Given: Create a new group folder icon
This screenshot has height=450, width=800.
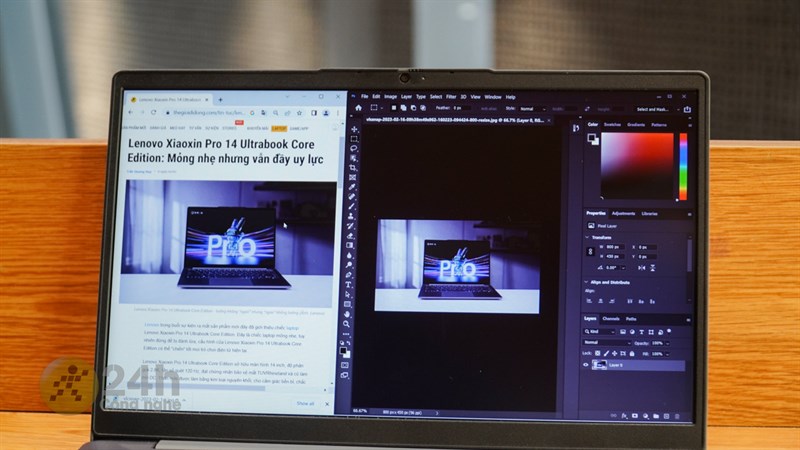Looking at the screenshot, I should (656, 416).
